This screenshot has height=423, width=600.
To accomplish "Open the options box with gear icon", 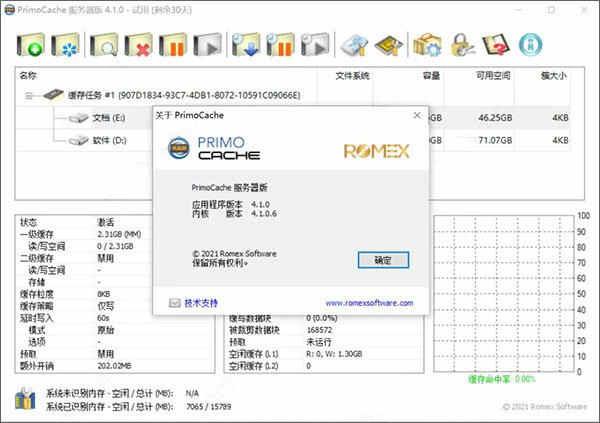I will coord(427,45).
